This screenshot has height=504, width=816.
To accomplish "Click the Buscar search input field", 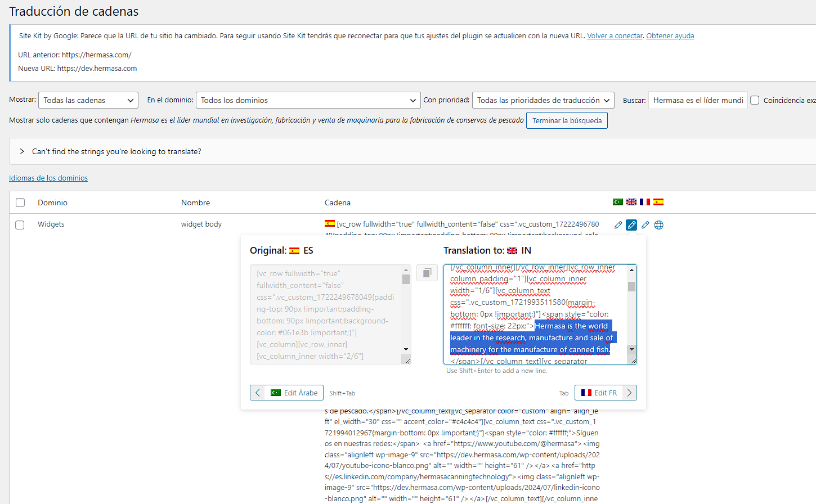I will [698, 100].
